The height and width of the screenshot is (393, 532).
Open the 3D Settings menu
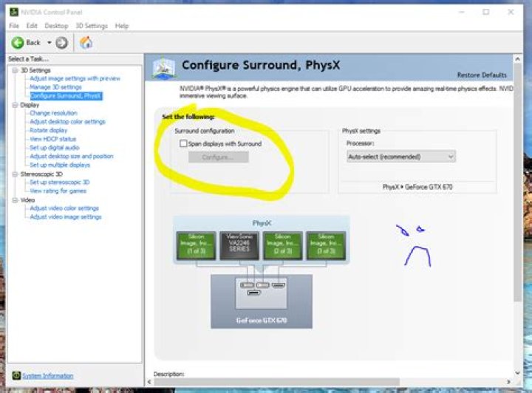pos(92,26)
